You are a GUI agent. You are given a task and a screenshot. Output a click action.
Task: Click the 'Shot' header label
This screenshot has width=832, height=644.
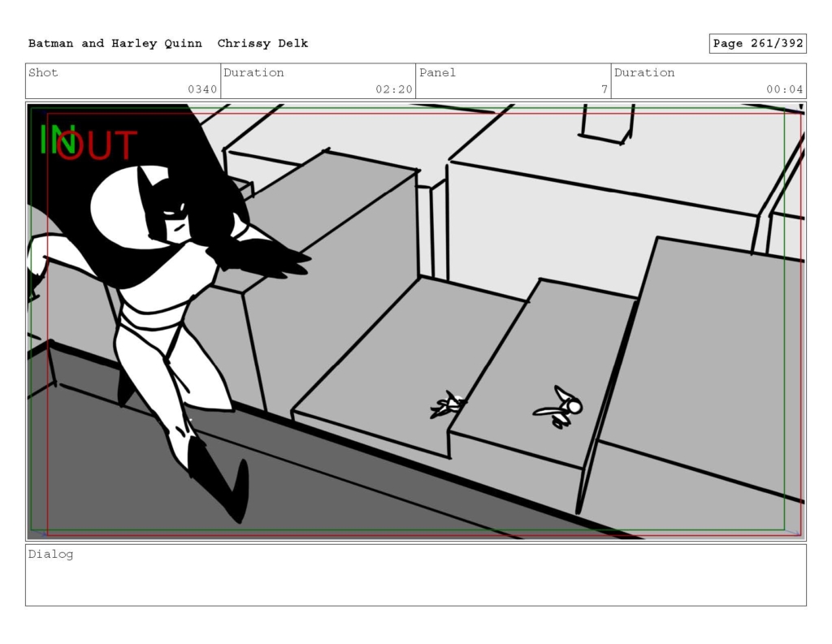point(43,72)
